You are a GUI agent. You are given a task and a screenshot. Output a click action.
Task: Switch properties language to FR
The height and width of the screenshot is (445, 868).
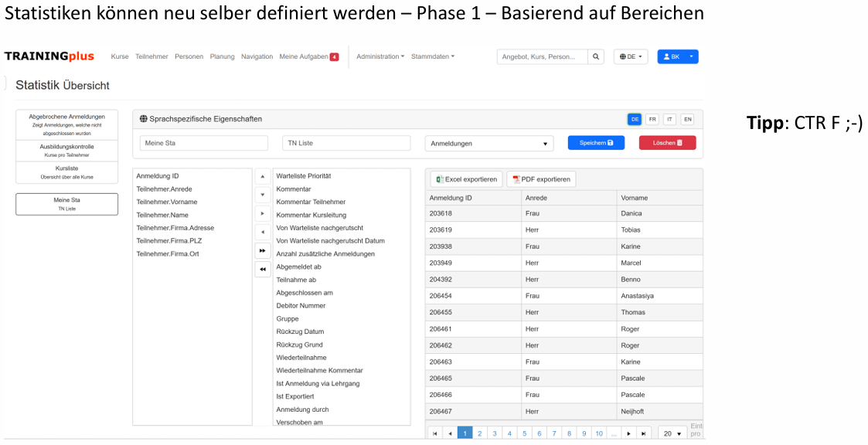click(652, 119)
